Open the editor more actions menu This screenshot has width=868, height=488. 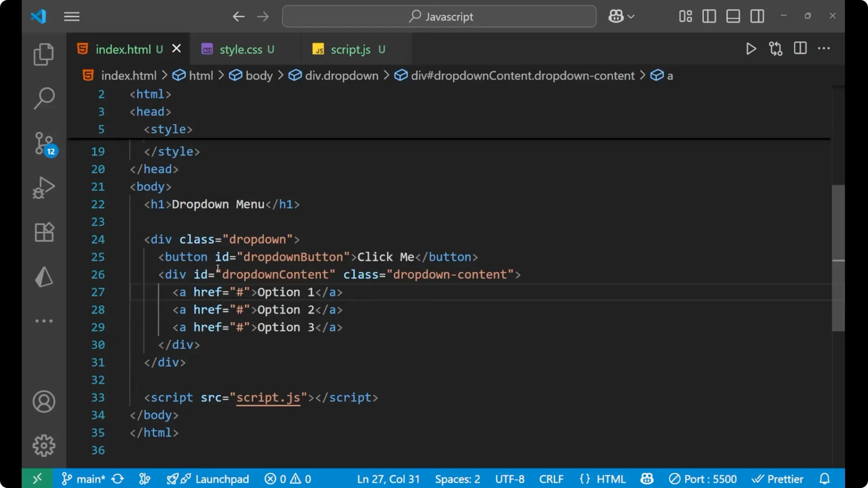(x=824, y=49)
